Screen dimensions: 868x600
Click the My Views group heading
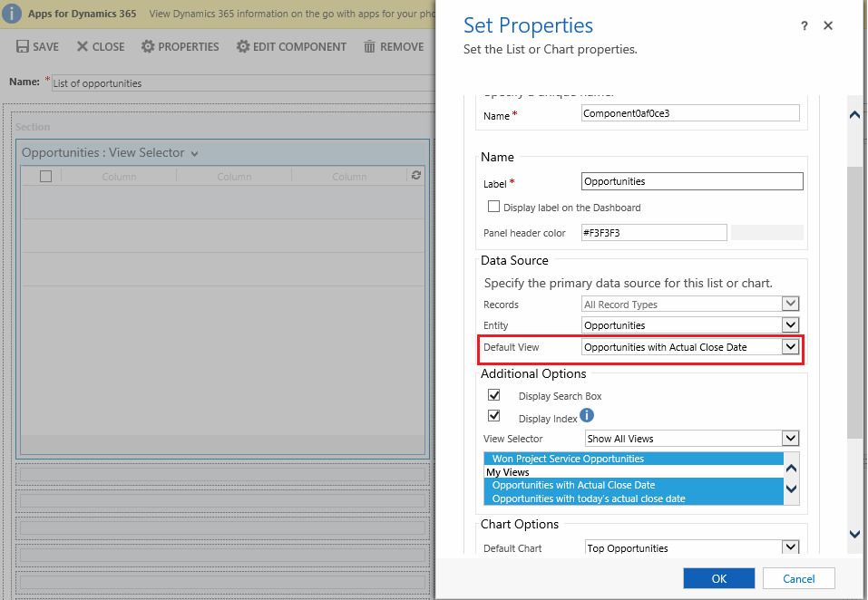508,471
